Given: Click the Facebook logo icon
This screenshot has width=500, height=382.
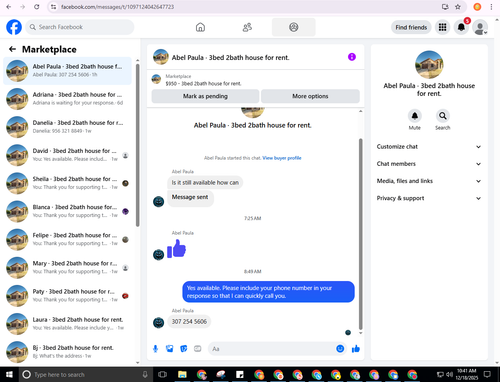Looking at the screenshot, I should [14, 27].
